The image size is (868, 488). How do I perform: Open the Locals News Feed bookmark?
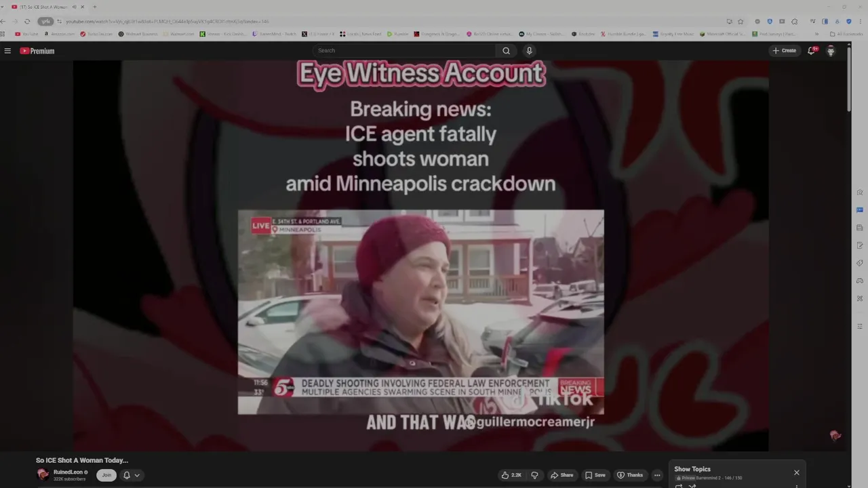tap(361, 34)
